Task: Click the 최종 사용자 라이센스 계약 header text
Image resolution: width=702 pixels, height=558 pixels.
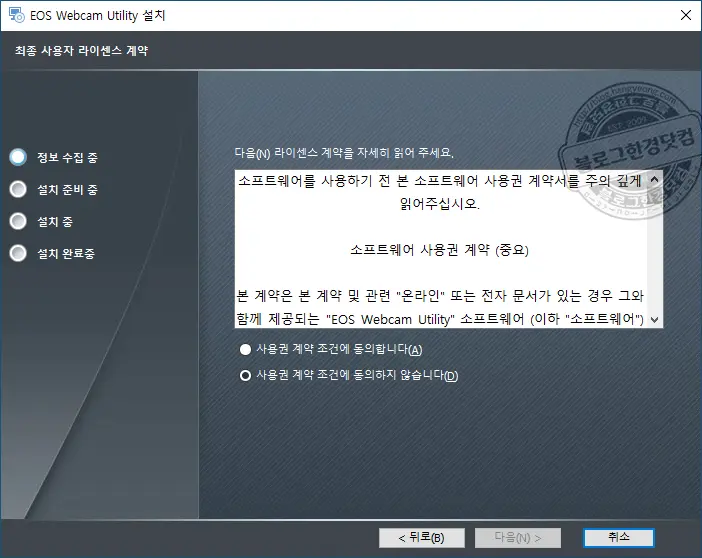Action: 81,51
